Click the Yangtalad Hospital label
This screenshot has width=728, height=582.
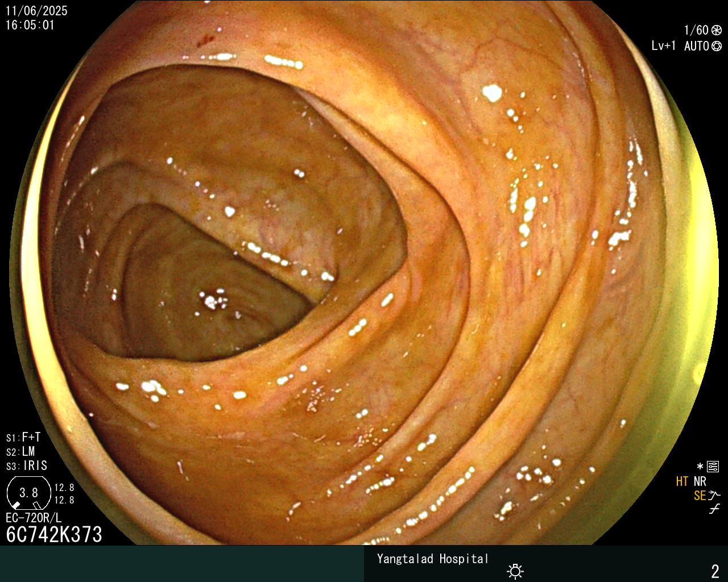(433, 559)
